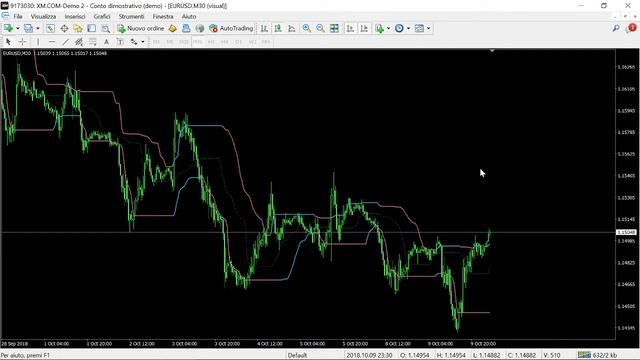This screenshot has height=360, width=640.
Task: Select the arrow cursor tool
Action: point(8,42)
